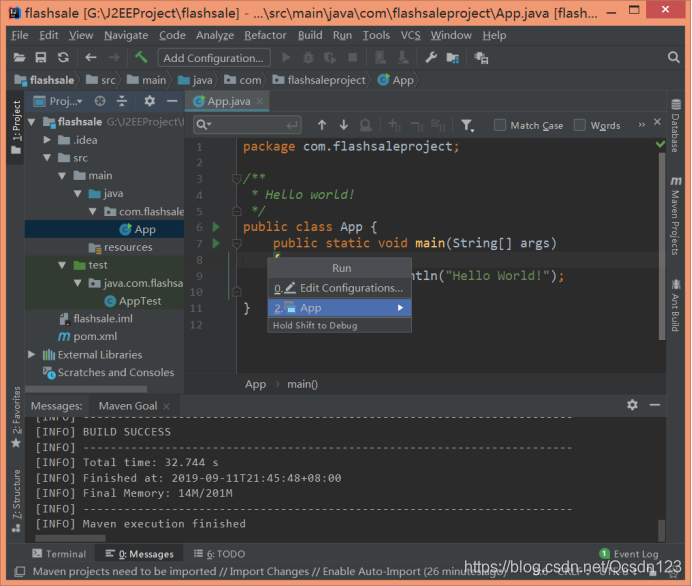This screenshot has width=692, height=586.
Task: Open Messages panel gear settings
Action: 632,405
